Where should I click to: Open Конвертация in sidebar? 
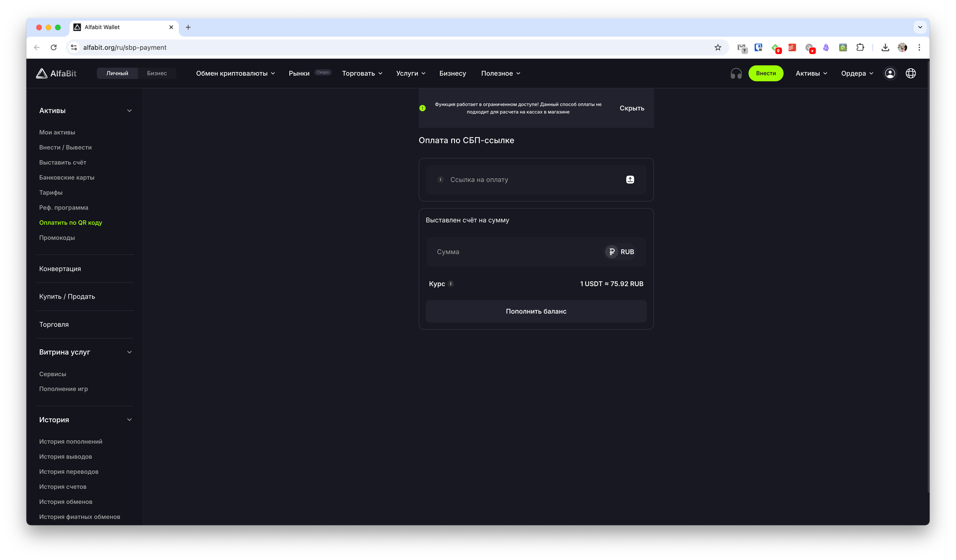tap(60, 269)
